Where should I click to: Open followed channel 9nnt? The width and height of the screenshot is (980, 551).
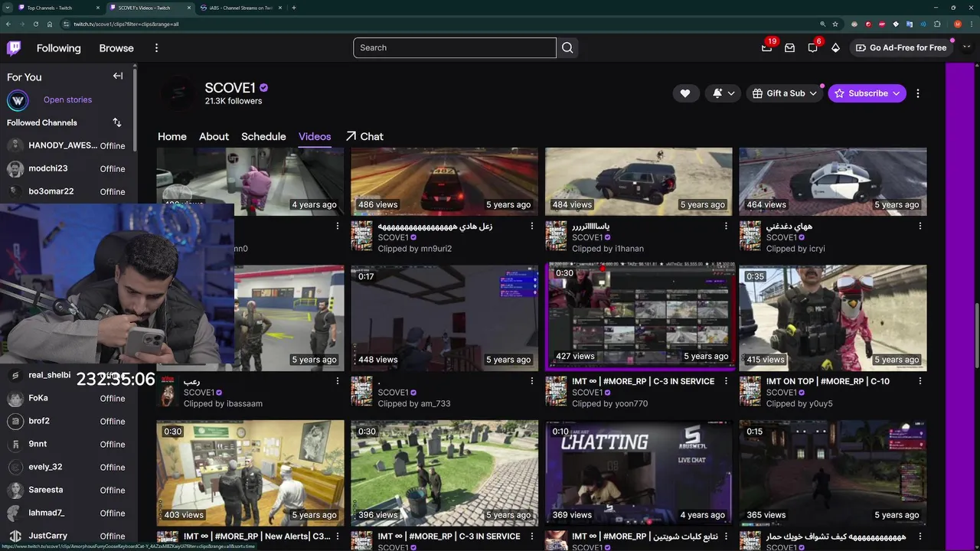(x=67, y=444)
